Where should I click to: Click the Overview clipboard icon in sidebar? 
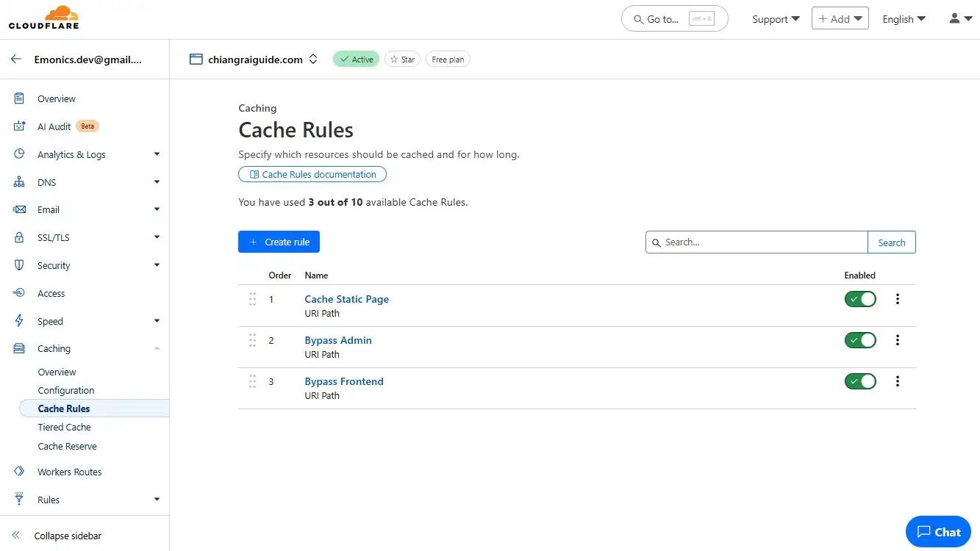20,98
